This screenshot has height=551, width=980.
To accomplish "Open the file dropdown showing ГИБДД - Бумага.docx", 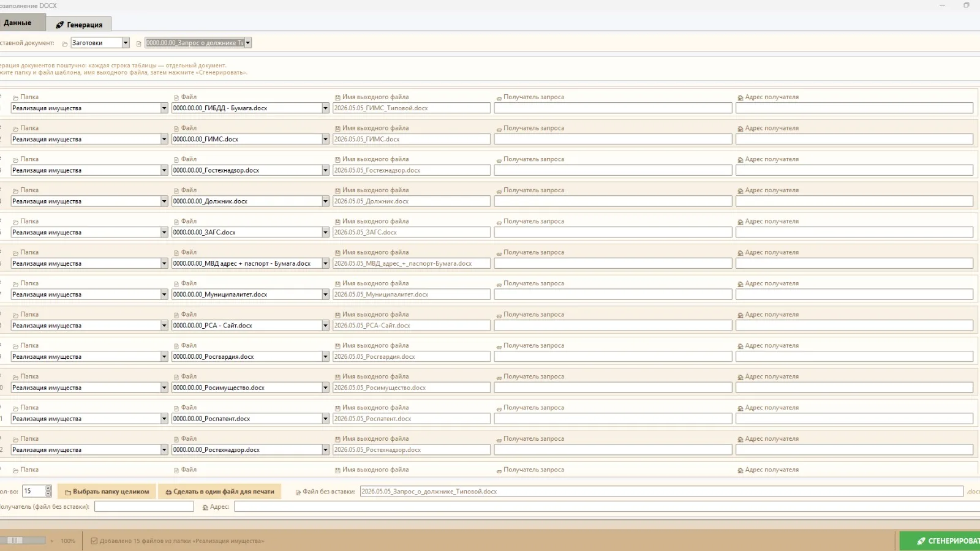I will [x=325, y=108].
